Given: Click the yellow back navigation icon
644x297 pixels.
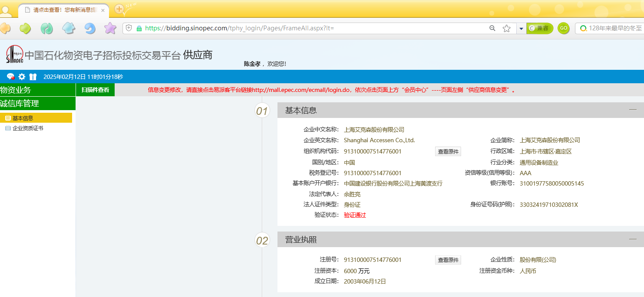Looking at the screenshot, I should (5, 29).
